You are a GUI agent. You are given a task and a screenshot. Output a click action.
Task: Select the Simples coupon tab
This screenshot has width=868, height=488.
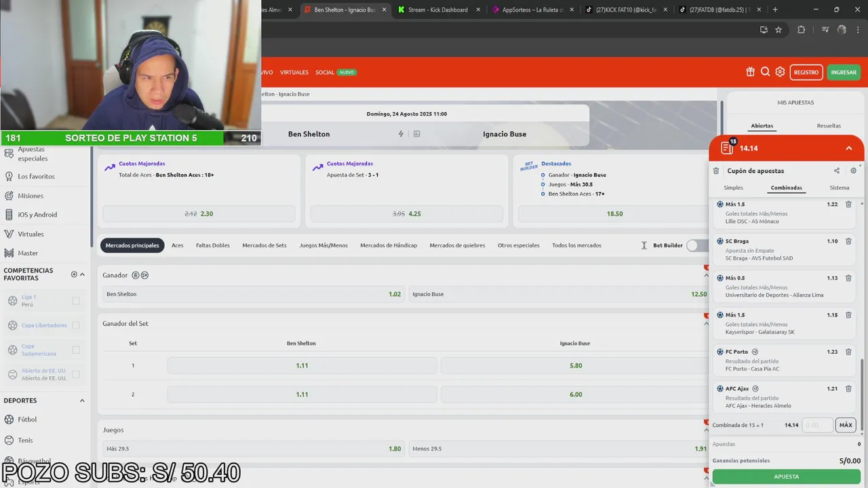pos(733,188)
